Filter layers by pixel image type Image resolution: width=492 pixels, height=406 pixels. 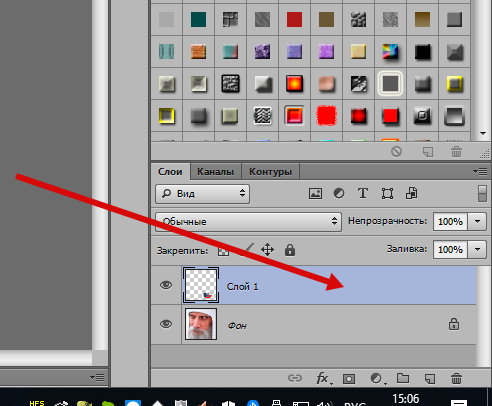tap(315, 193)
